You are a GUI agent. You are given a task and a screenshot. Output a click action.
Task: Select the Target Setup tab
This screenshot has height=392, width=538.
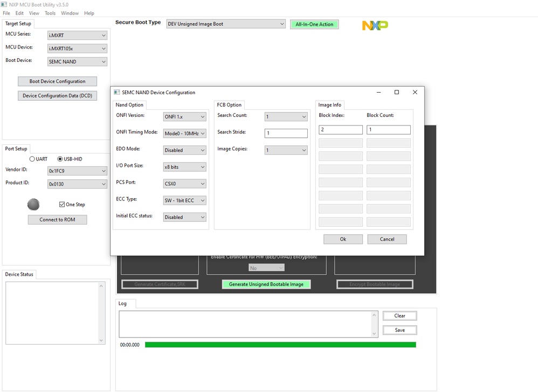point(18,24)
